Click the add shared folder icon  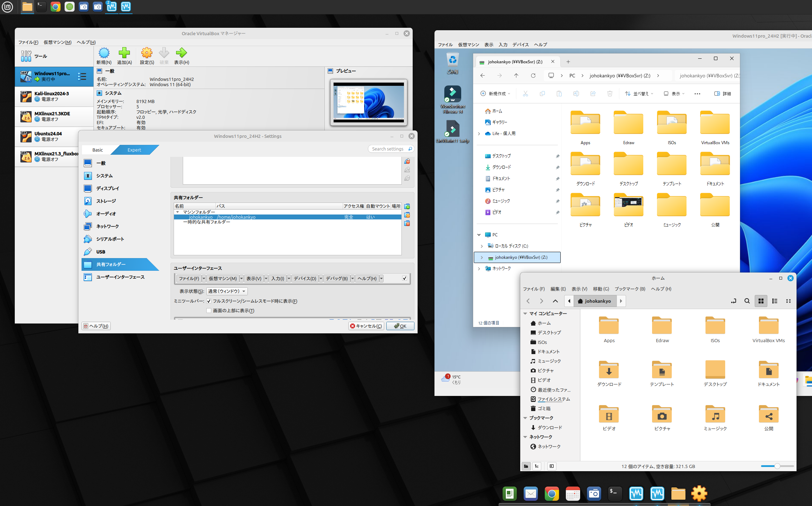(407, 207)
